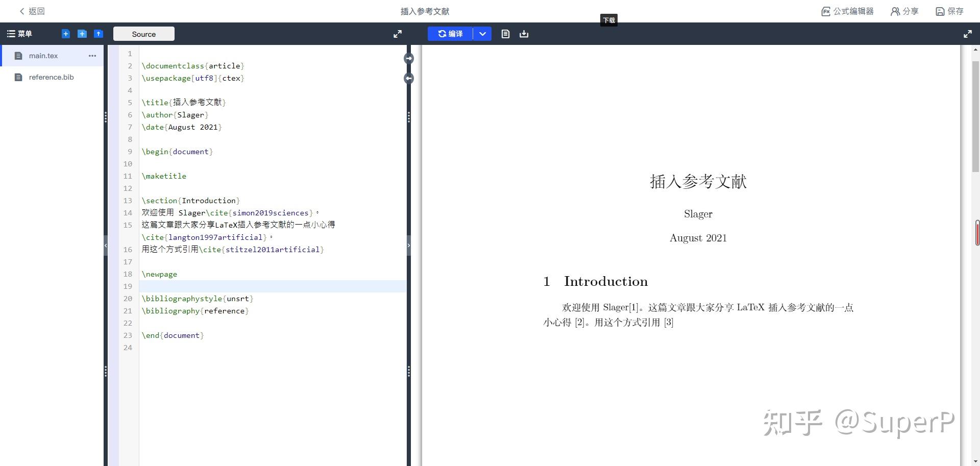Open the compile options dropdown arrow
Image resolution: width=980 pixels, height=466 pixels.
point(482,34)
